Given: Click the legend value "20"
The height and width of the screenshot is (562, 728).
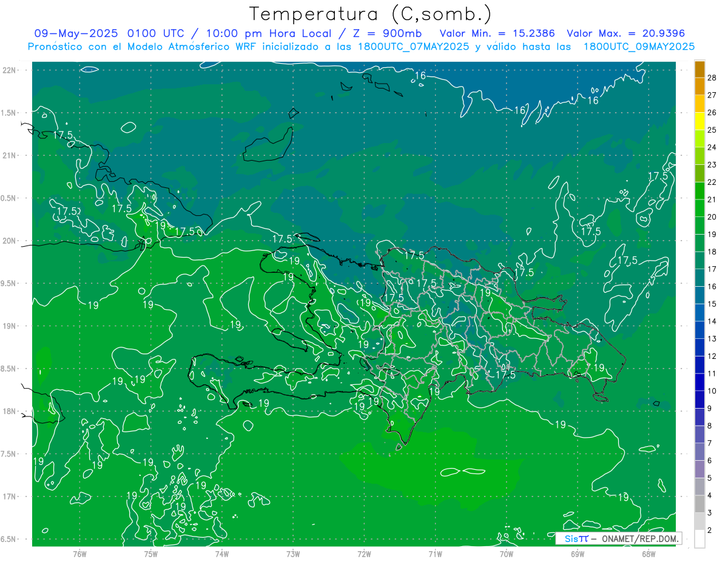Looking at the screenshot, I should (712, 217).
